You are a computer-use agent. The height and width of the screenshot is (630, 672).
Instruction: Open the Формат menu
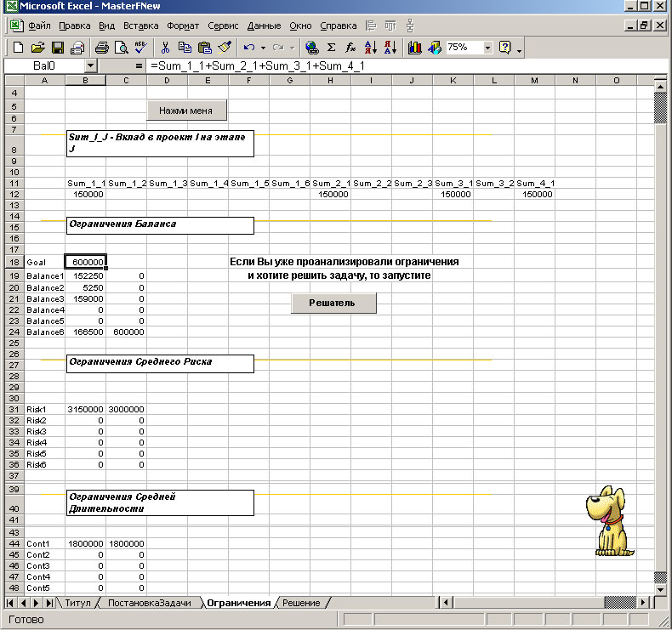coord(184,26)
